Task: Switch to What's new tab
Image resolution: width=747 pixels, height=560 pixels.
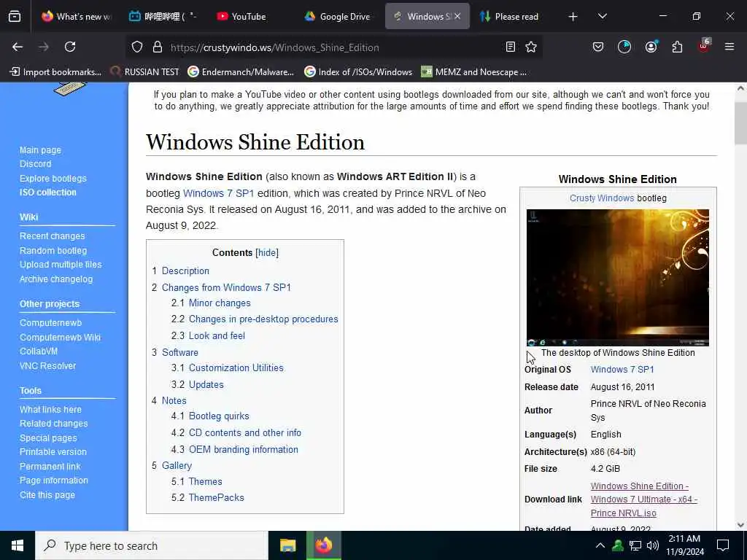Action: click(74, 17)
